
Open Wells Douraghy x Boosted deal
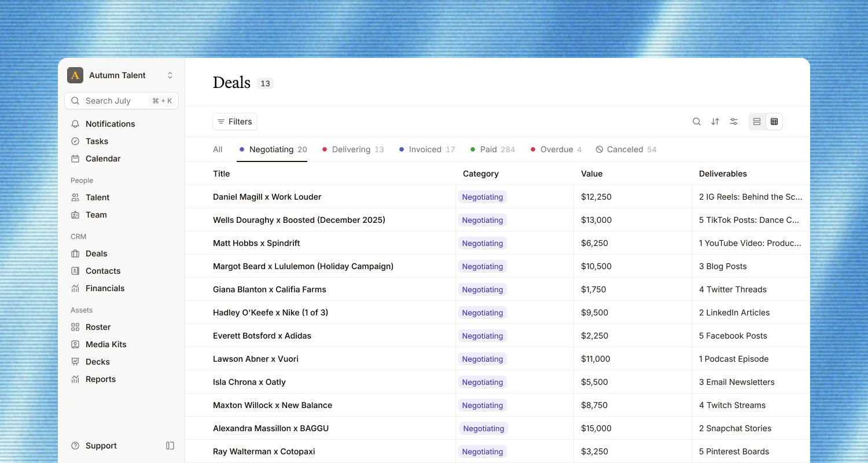coord(299,220)
